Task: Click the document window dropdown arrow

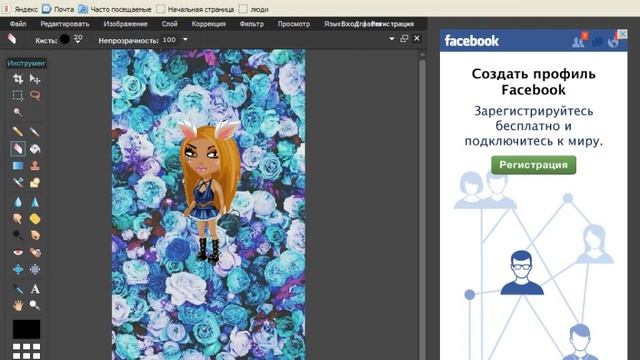Action: coord(392,39)
